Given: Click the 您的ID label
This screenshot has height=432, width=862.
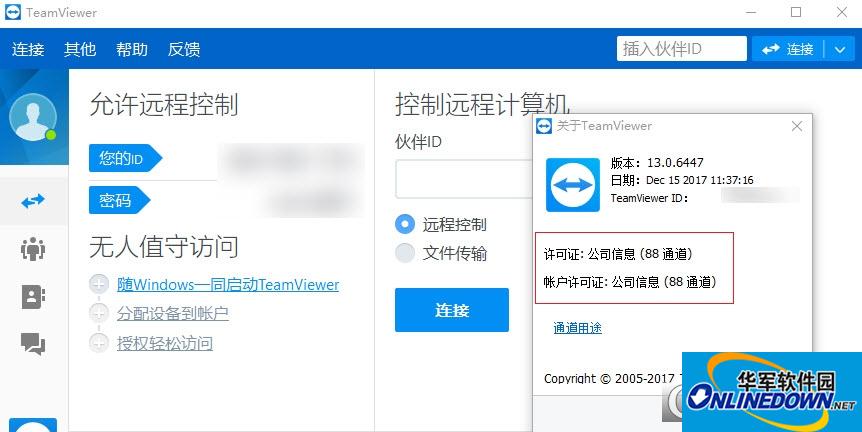Looking at the screenshot, I should (125, 158).
